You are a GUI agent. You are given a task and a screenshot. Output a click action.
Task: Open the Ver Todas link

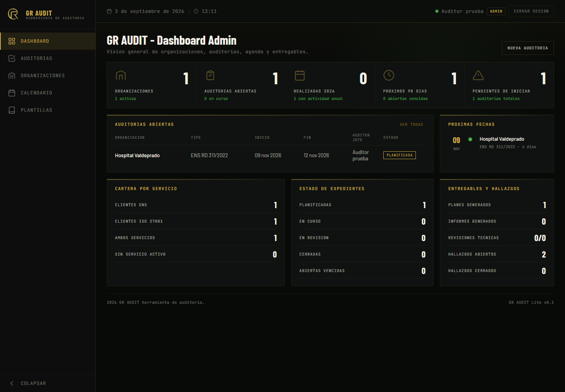[412, 125]
